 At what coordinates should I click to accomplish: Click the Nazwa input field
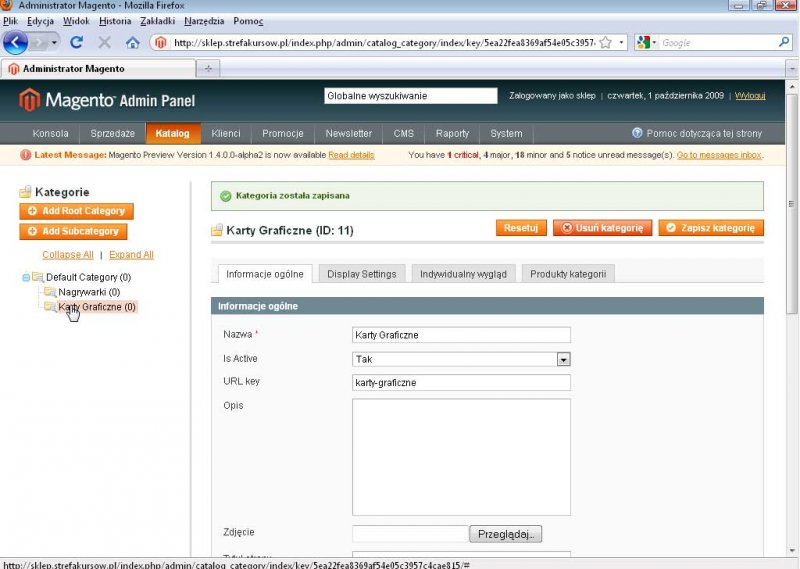pos(461,335)
